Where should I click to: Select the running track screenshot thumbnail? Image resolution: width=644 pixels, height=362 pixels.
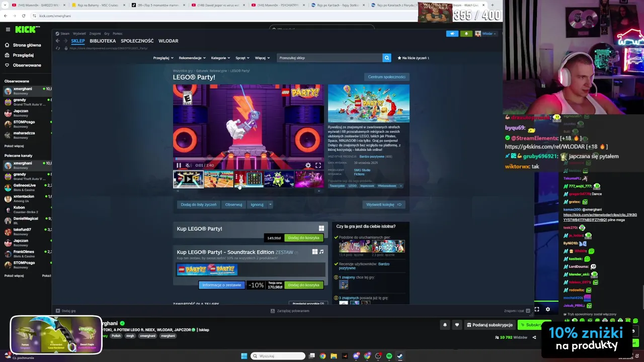218,179
